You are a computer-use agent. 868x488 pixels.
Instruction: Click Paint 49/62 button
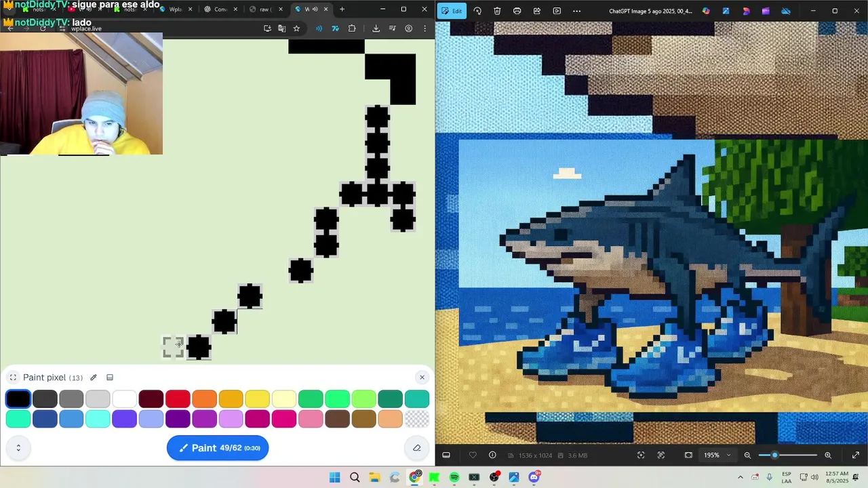218,448
